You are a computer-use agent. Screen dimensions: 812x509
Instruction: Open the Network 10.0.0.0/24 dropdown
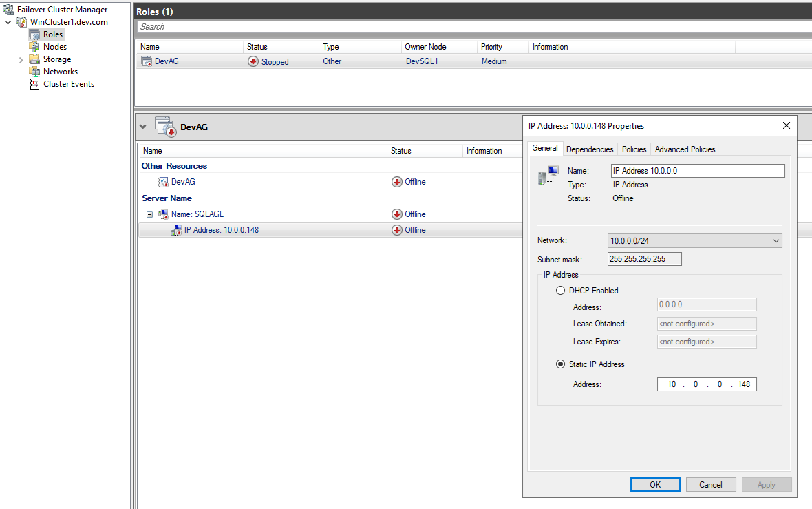pos(694,241)
